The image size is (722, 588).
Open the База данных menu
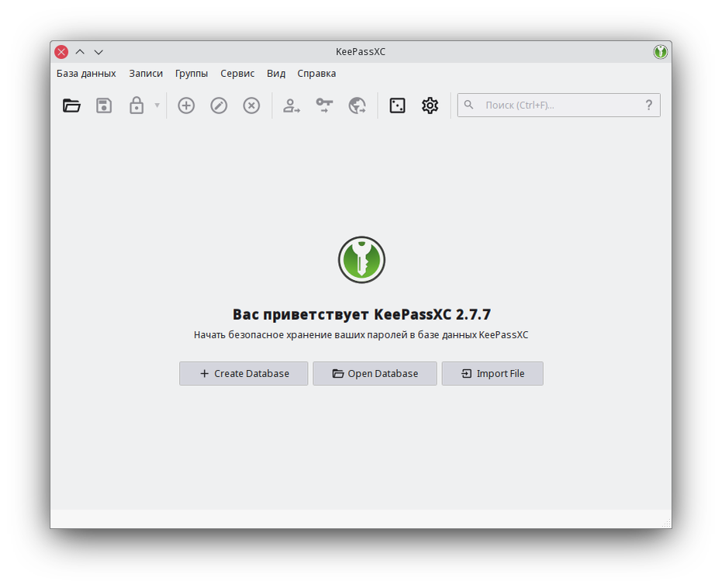coord(86,74)
